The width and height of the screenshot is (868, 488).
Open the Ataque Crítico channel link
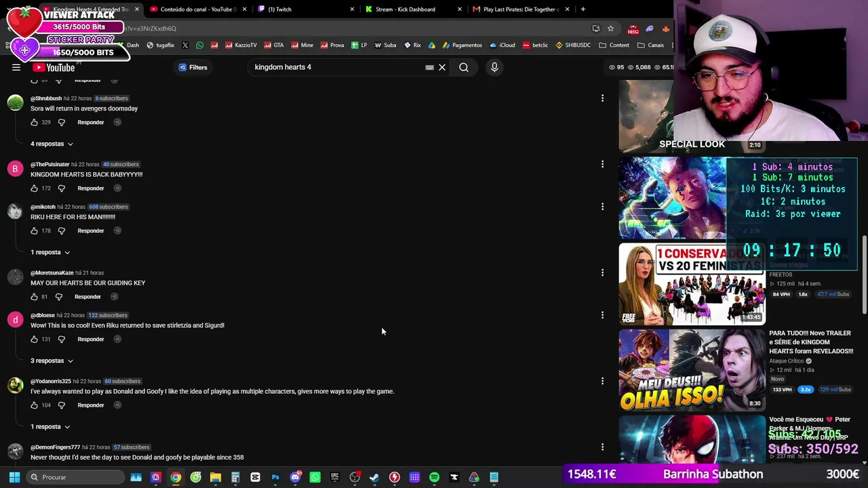787,361
